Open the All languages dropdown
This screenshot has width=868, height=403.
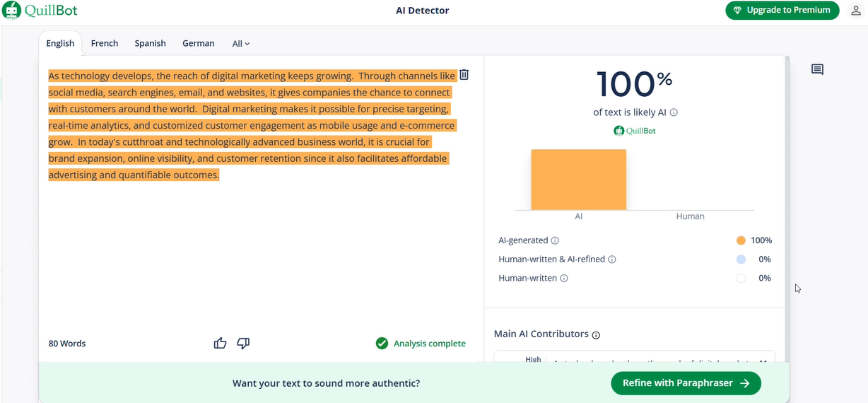click(241, 44)
